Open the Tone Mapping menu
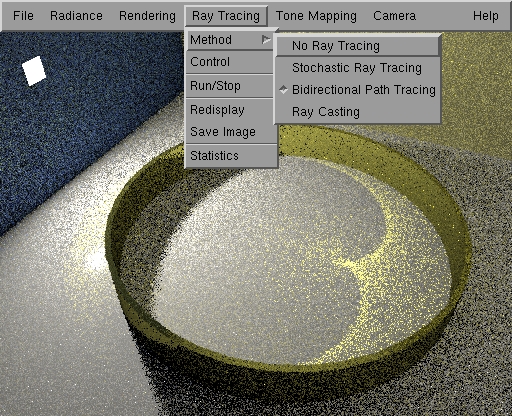Image resolution: width=512 pixels, height=416 pixels. 316,16
